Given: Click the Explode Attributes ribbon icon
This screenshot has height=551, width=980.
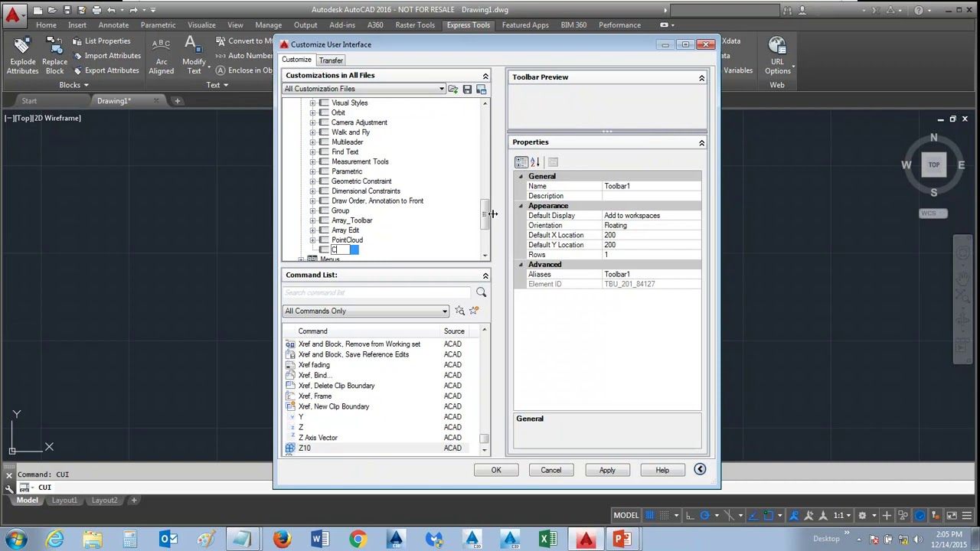Looking at the screenshot, I should (x=22, y=56).
